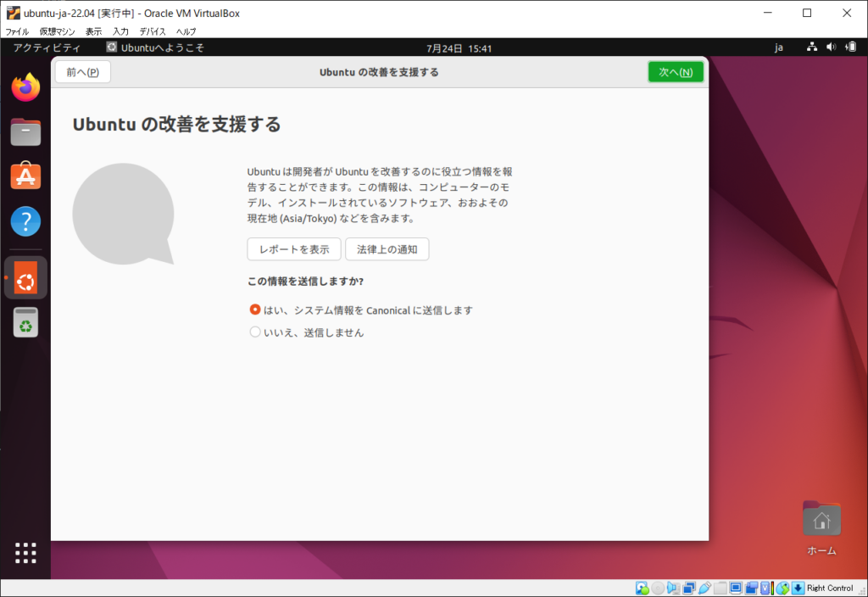The height and width of the screenshot is (597, 868).
Task: Open Firefox from the Ubuntu dock
Action: coord(25,87)
